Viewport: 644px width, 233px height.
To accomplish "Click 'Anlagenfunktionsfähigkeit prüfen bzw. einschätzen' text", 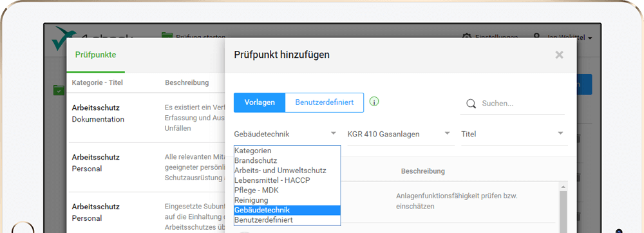I will (x=457, y=201).
